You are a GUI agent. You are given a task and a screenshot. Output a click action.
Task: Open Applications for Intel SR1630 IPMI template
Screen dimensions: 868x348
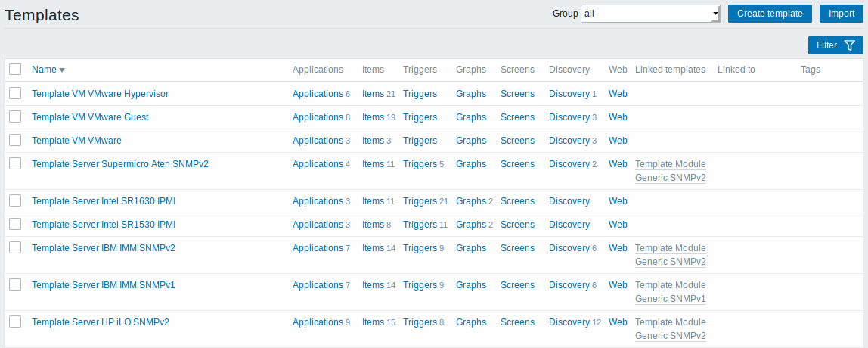pyautogui.click(x=318, y=201)
